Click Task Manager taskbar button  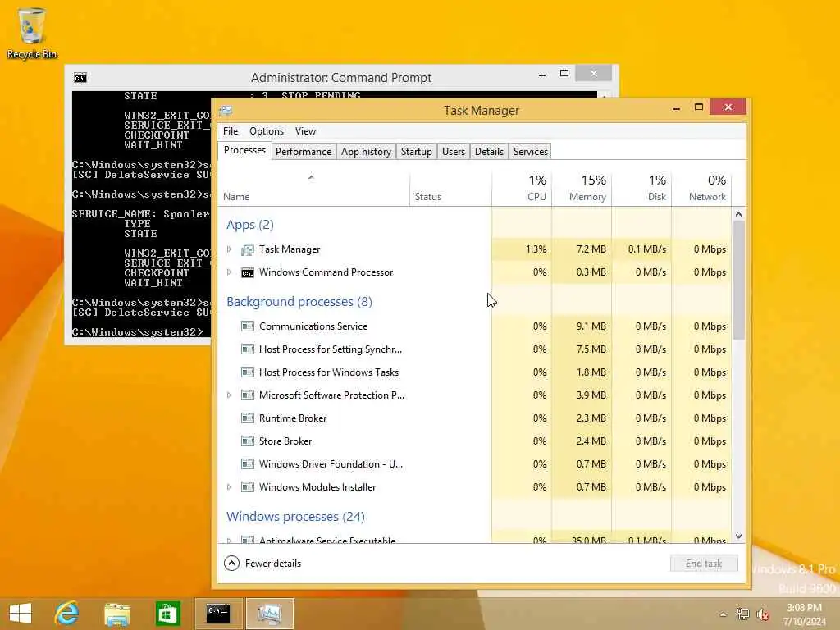click(x=269, y=614)
